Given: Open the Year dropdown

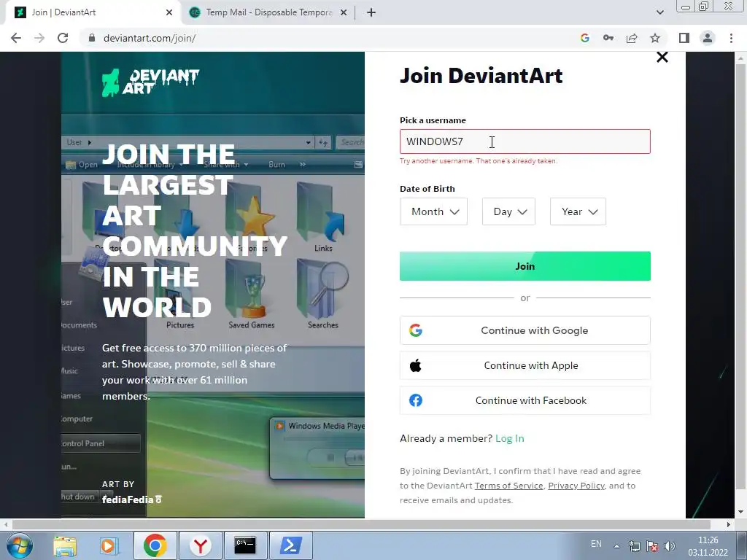Looking at the screenshot, I should [x=578, y=211].
